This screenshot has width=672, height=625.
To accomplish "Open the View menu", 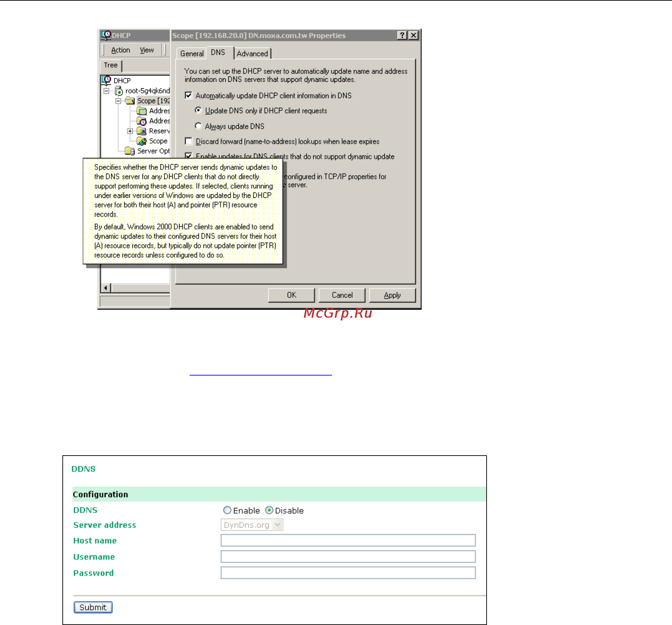I will pos(147,50).
